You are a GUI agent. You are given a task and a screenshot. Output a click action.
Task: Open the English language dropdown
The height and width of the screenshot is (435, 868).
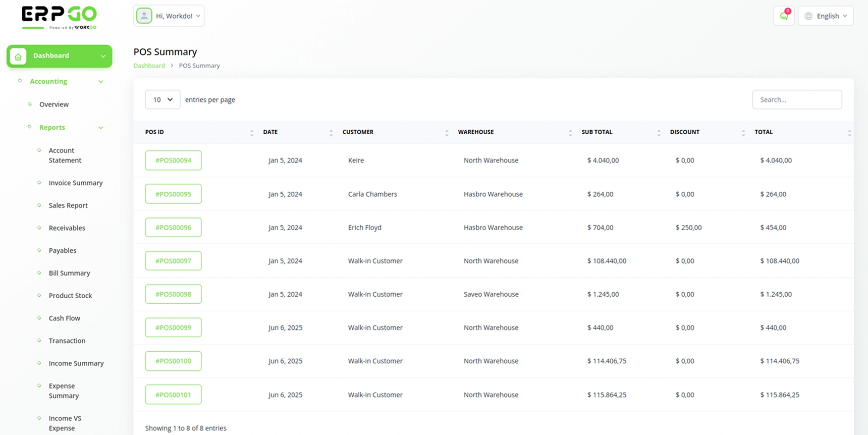pos(826,16)
